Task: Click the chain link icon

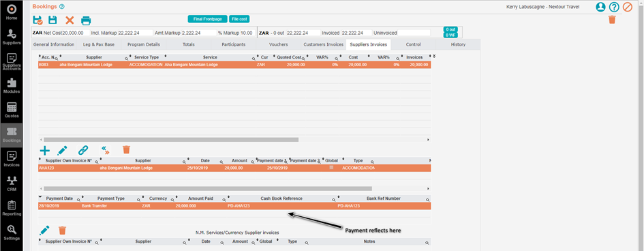Action: [83, 150]
